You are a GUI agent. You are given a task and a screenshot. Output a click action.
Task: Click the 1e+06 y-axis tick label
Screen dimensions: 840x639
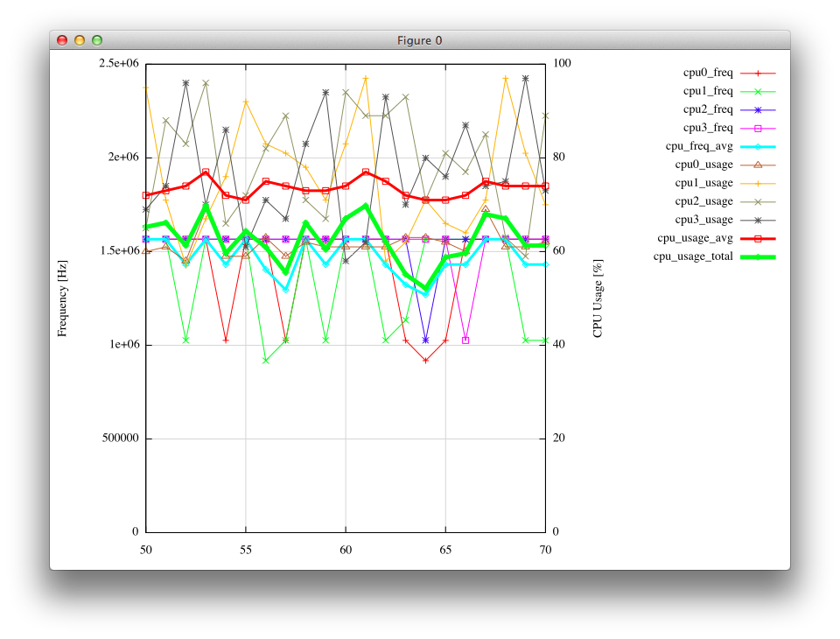124,345
